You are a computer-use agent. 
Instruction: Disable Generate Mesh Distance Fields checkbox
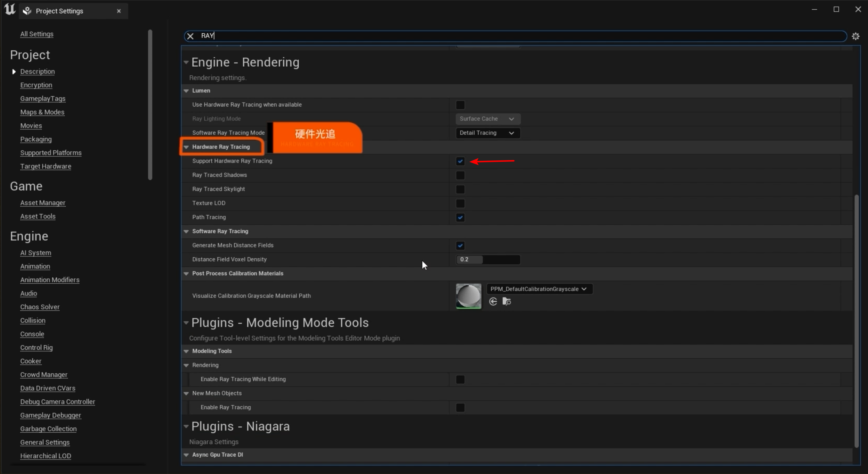coord(460,246)
